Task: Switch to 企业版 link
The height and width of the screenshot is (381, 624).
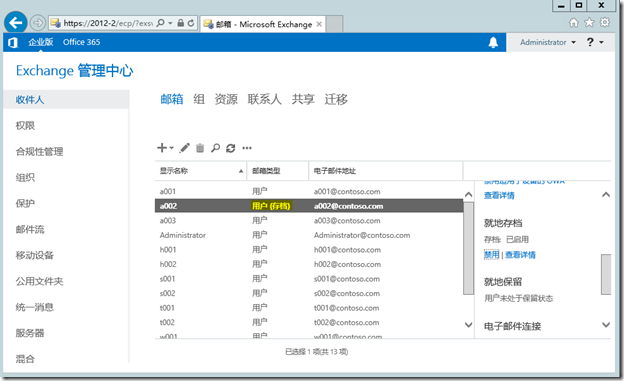Action: pos(41,42)
